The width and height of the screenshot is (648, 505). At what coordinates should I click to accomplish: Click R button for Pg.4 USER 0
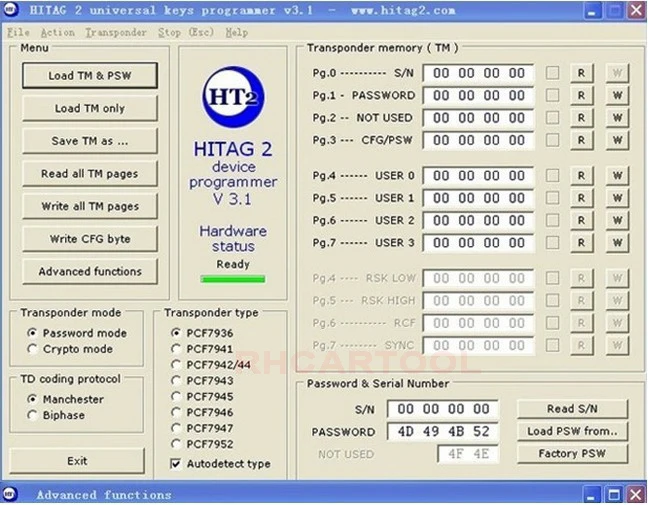(581, 176)
